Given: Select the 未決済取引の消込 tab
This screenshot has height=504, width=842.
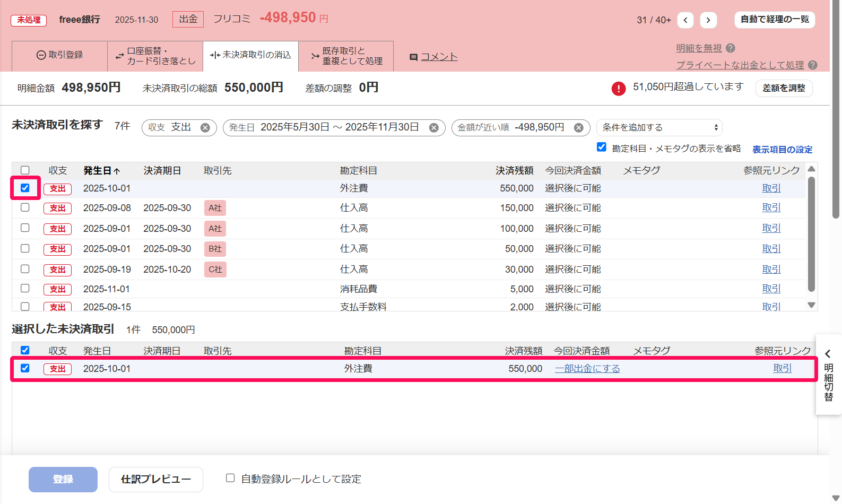Looking at the screenshot, I should point(250,55).
